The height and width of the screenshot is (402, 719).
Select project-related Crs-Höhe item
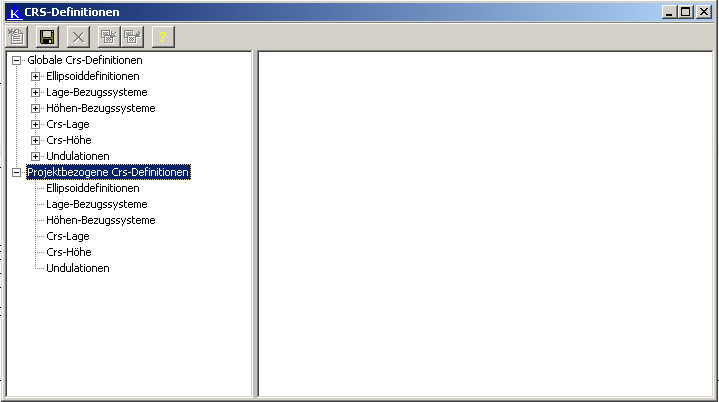tap(69, 252)
